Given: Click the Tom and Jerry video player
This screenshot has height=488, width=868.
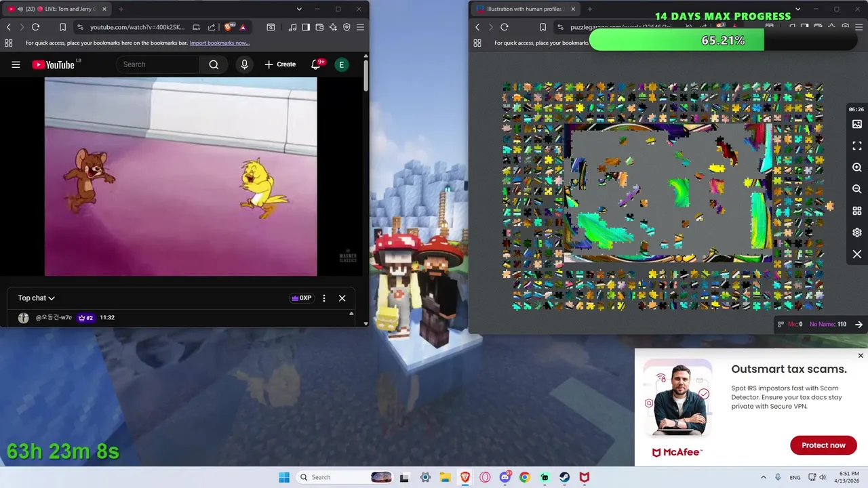Looking at the screenshot, I should click(x=180, y=177).
